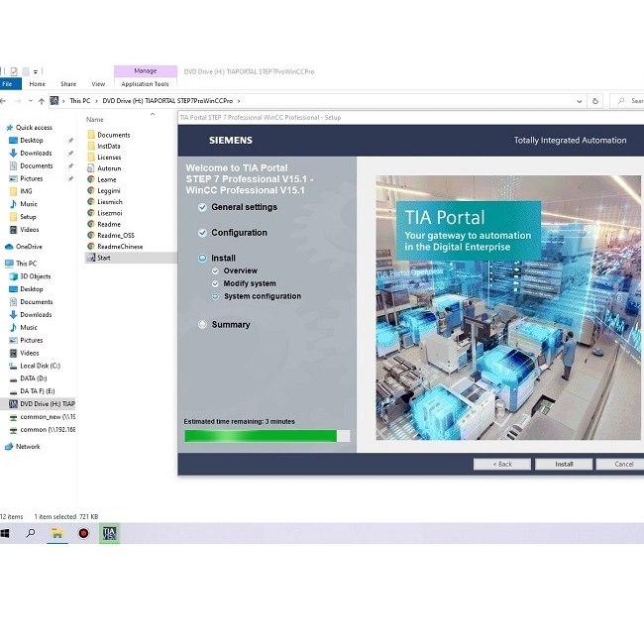Open File Explorer from the taskbar

57,533
